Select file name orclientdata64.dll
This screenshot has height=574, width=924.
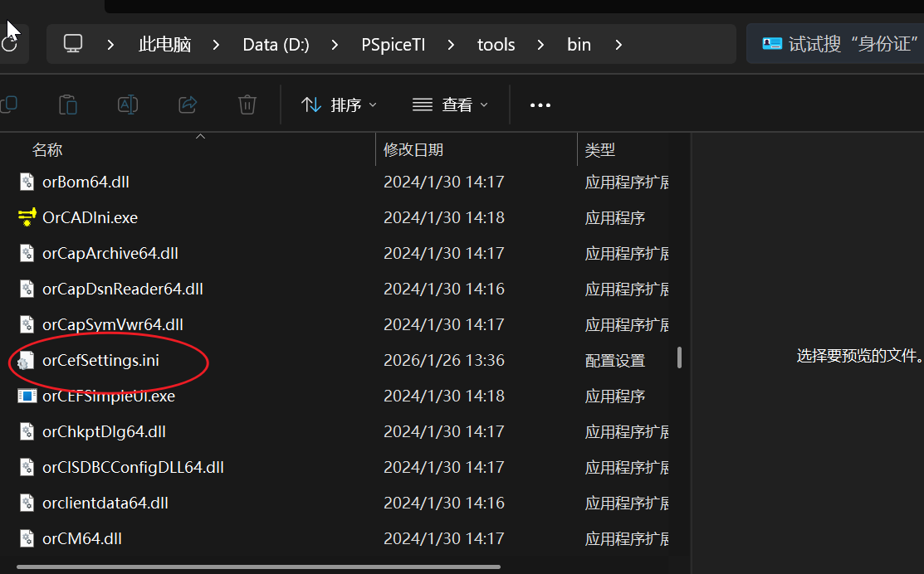tap(105, 503)
